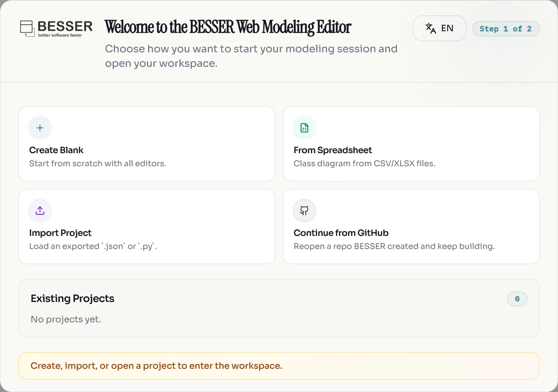
Task: Click the plus icon on Create Blank
Action: pyautogui.click(x=40, y=128)
